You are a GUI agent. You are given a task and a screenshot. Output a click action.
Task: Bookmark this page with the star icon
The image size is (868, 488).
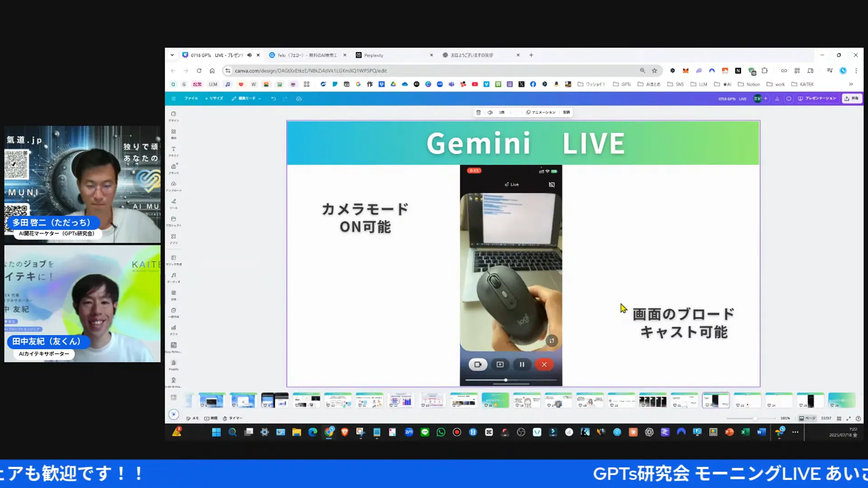tap(654, 70)
